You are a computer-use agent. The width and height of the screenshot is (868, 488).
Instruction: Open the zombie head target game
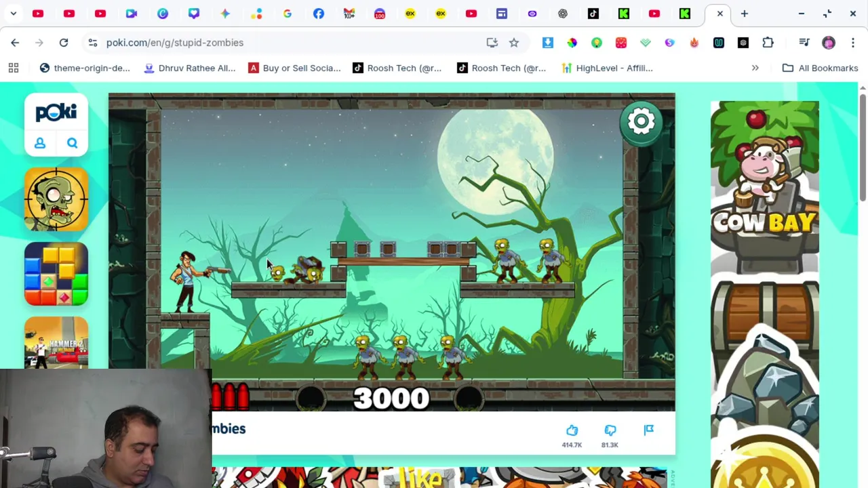tap(56, 199)
